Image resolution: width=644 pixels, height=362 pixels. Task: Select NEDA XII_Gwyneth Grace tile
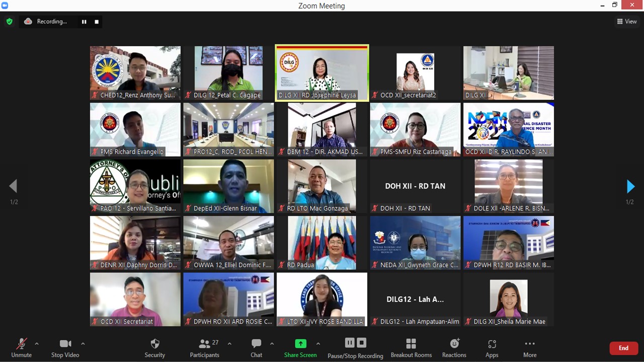click(415, 243)
